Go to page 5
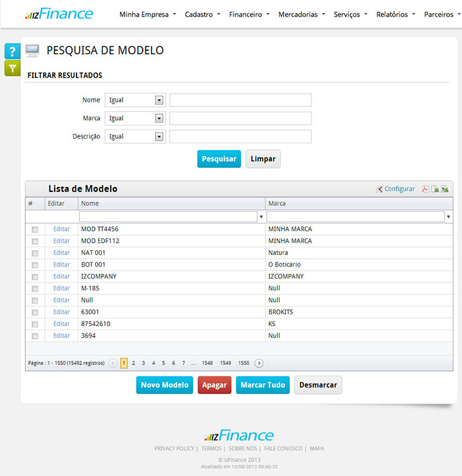 point(163,363)
